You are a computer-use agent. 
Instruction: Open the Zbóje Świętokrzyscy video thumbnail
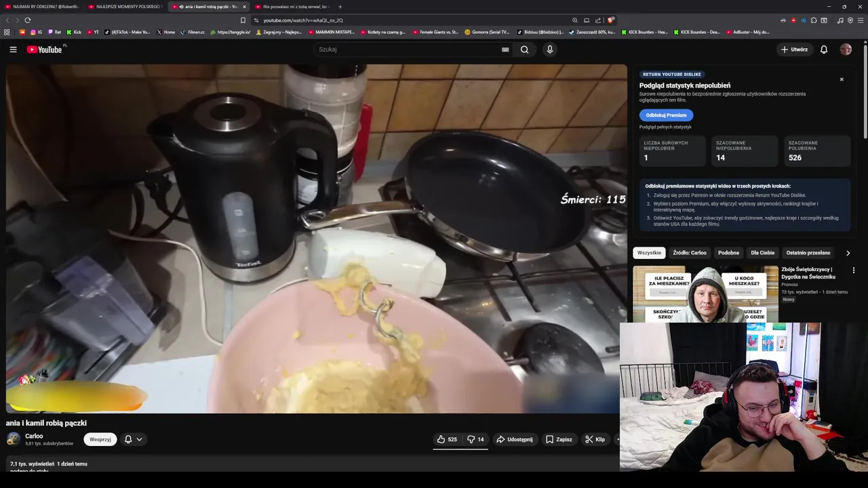(x=705, y=294)
